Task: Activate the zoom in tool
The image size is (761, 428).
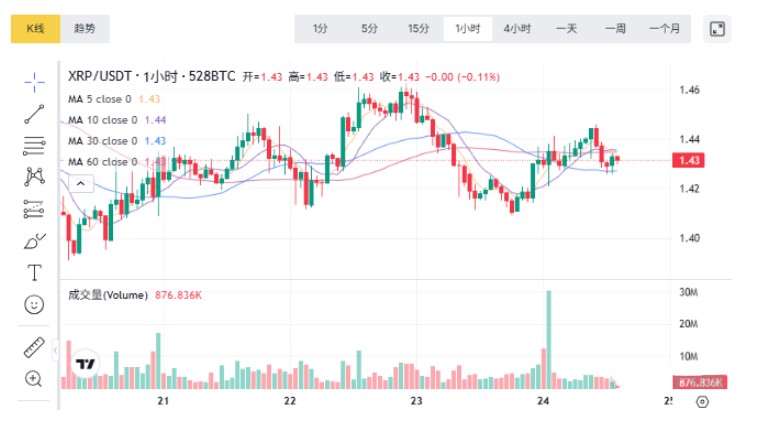Action: (34, 379)
